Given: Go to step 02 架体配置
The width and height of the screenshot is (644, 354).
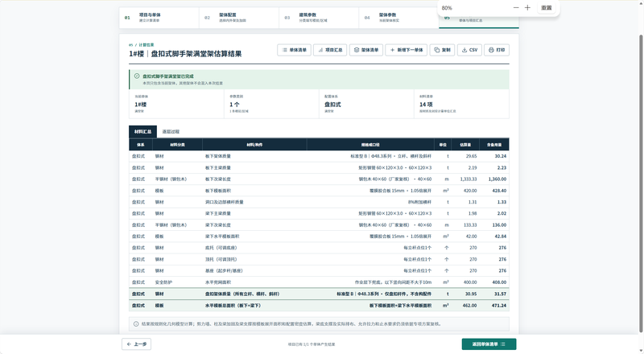Looking at the screenshot, I should click(x=239, y=18).
